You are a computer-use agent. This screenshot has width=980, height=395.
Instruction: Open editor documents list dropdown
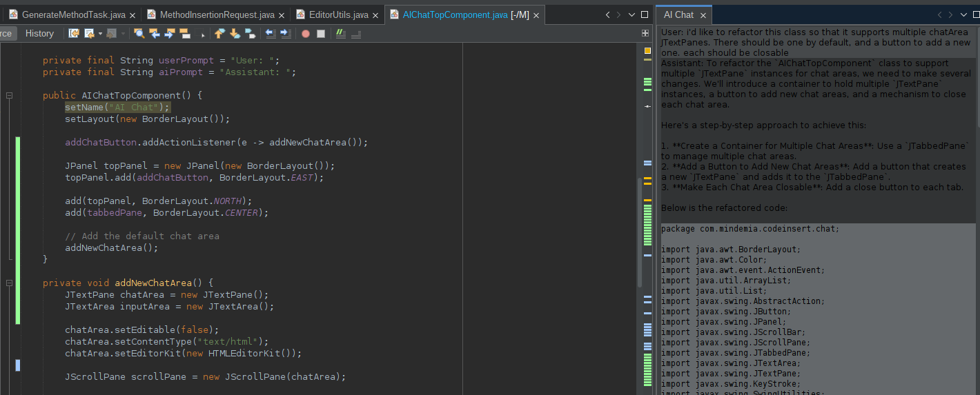point(632,14)
